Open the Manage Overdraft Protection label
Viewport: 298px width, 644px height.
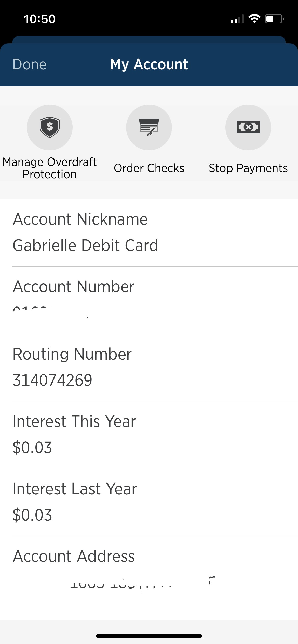click(x=50, y=168)
